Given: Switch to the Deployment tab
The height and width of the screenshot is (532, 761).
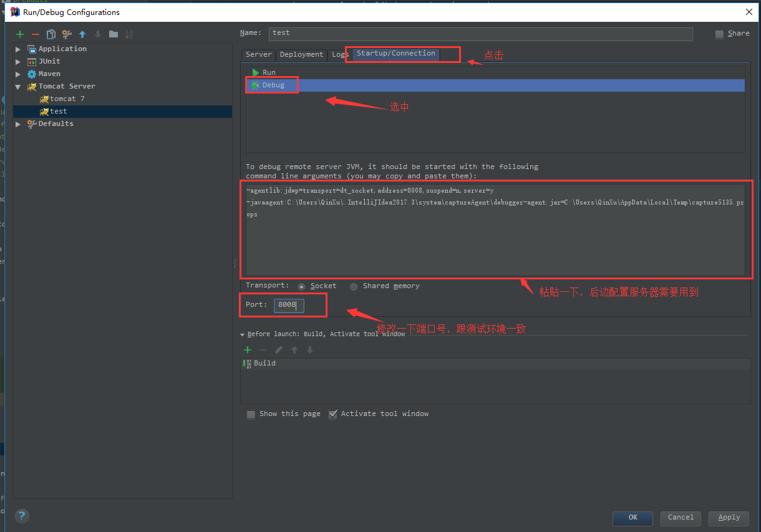Looking at the screenshot, I should (302, 55).
